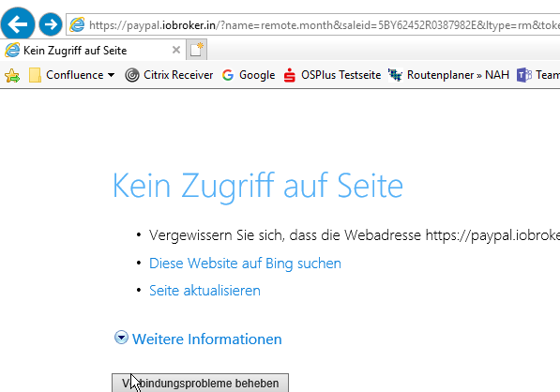
Task: Click the red Sparkasse icon for OSPlus
Action: 289,75
